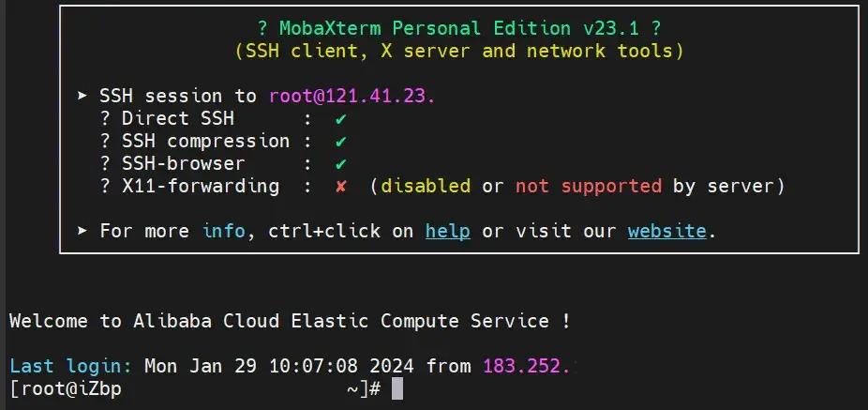Click the red X beside X11-forwarding
Image resolution: width=868 pixels, height=410 pixels.
tap(341, 186)
